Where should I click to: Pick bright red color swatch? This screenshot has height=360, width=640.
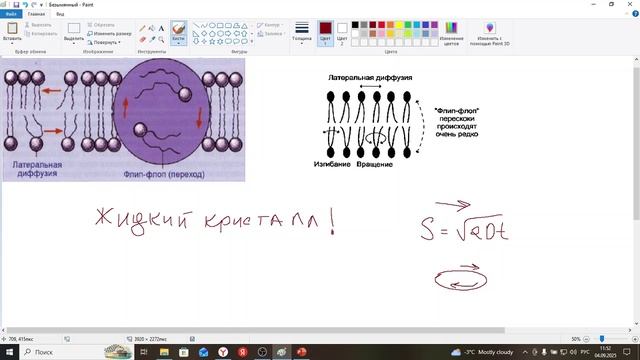(382, 25)
